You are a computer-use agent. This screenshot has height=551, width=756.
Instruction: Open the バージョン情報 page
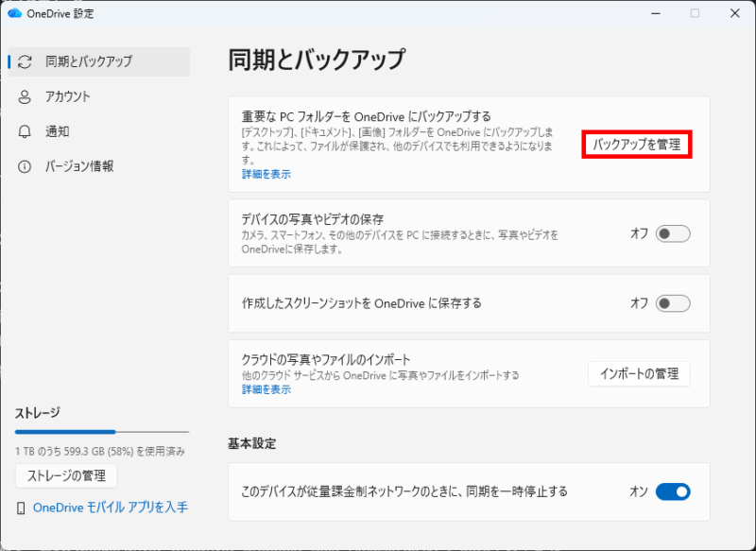tap(80, 166)
